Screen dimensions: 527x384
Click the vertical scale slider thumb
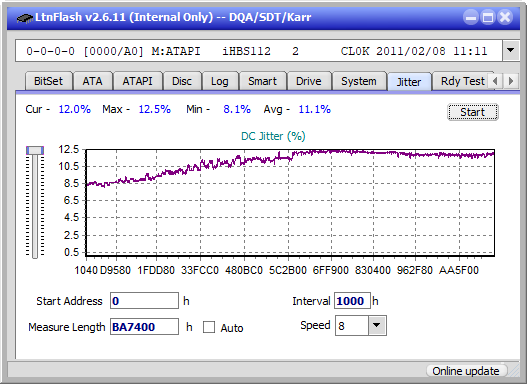pyautogui.click(x=35, y=150)
